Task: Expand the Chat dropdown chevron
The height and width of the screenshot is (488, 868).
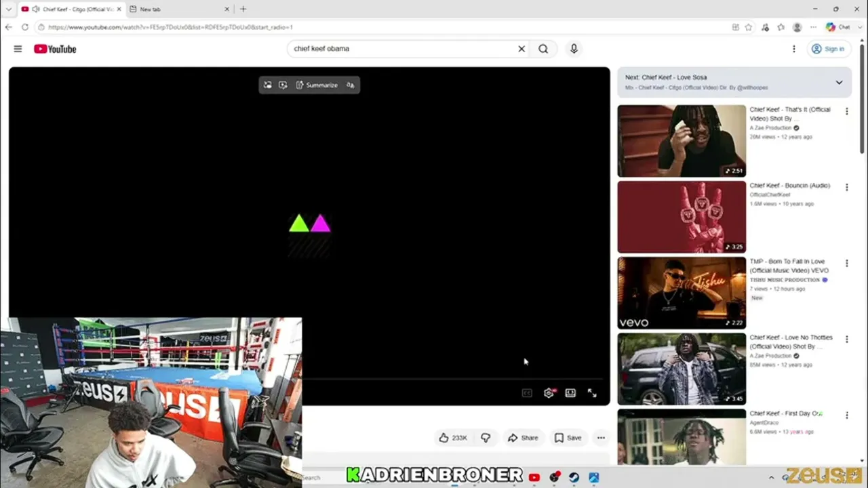Action: tap(861, 27)
